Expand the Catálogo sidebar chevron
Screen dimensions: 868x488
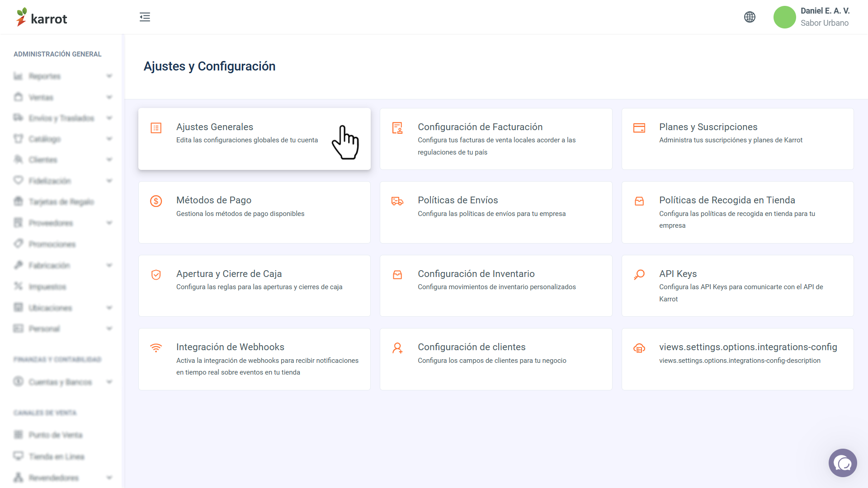[109, 139]
